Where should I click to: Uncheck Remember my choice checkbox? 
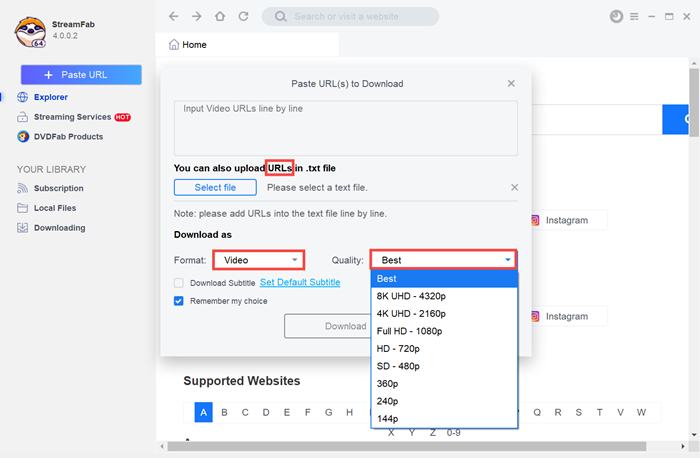(x=179, y=301)
